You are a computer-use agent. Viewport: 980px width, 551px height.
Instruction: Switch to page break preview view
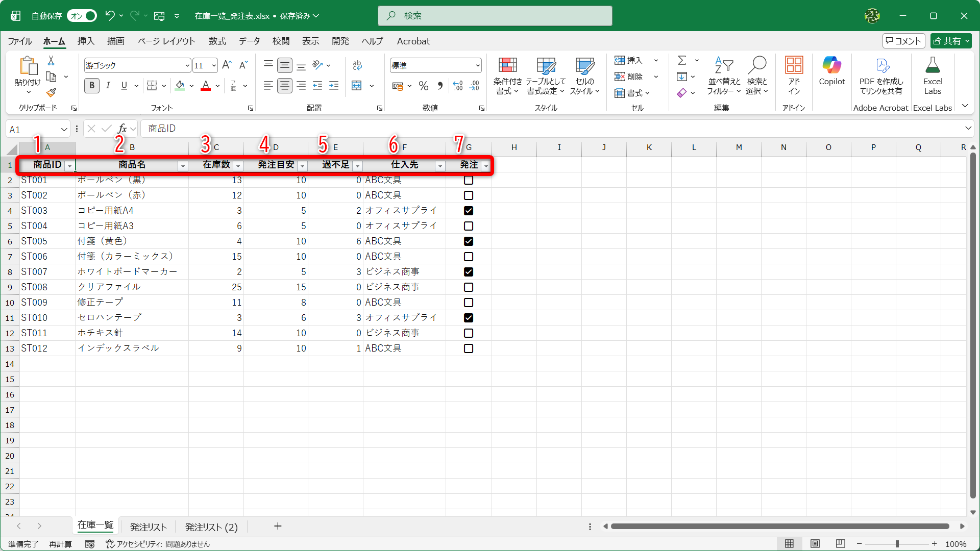click(x=841, y=544)
